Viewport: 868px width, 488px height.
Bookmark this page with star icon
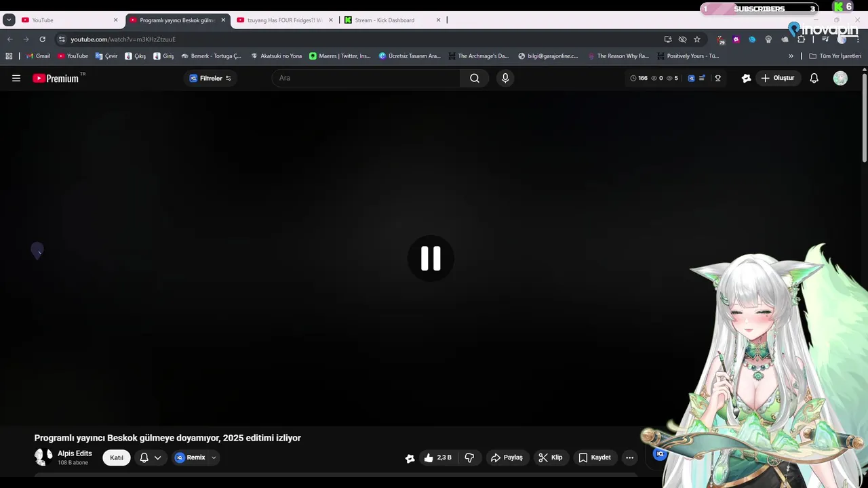(x=696, y=39)
